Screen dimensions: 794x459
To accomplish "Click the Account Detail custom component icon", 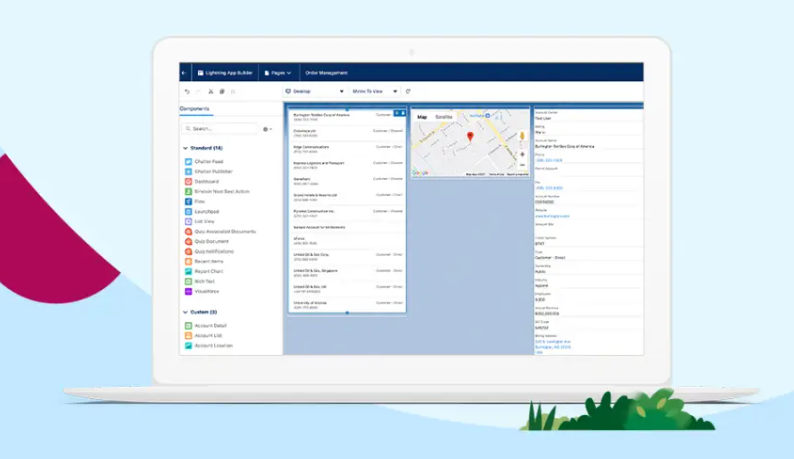I will pos(188,326).
